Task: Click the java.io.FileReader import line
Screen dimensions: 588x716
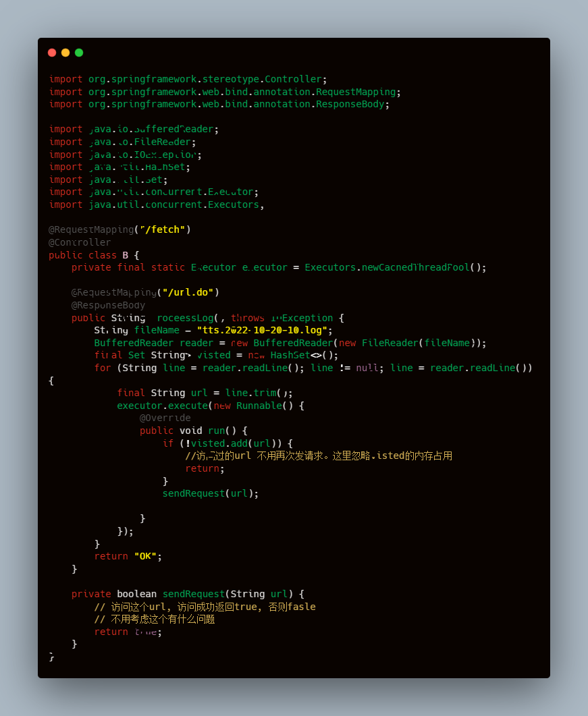Action: 122,142
